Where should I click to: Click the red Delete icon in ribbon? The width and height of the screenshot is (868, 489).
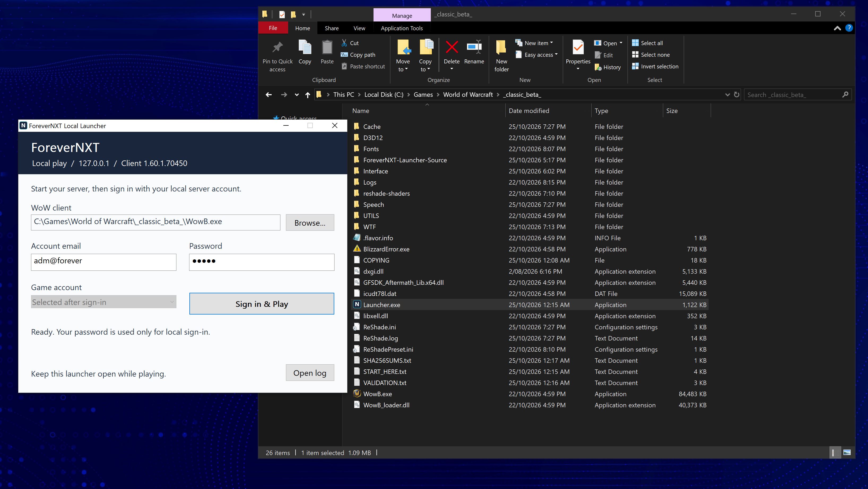(x=452, y=47)
